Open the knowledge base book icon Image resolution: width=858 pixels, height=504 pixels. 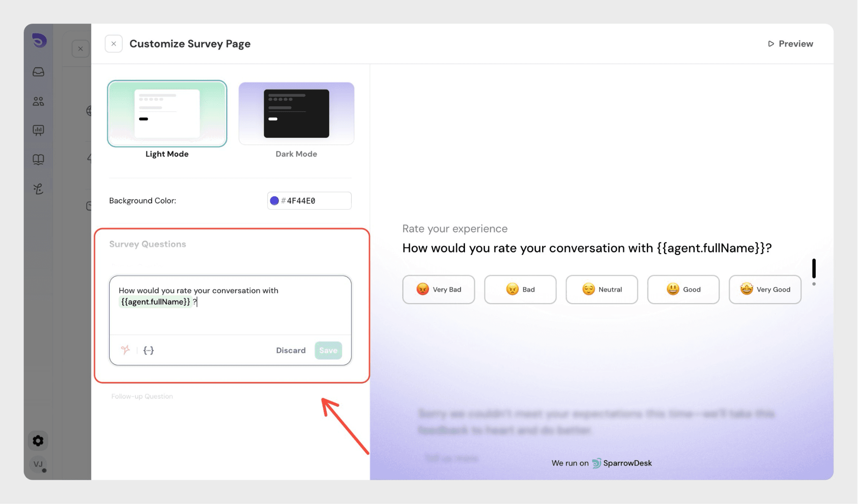pos(38,159)
